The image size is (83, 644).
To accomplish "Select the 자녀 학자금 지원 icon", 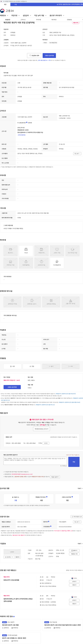I will [72, 251].
